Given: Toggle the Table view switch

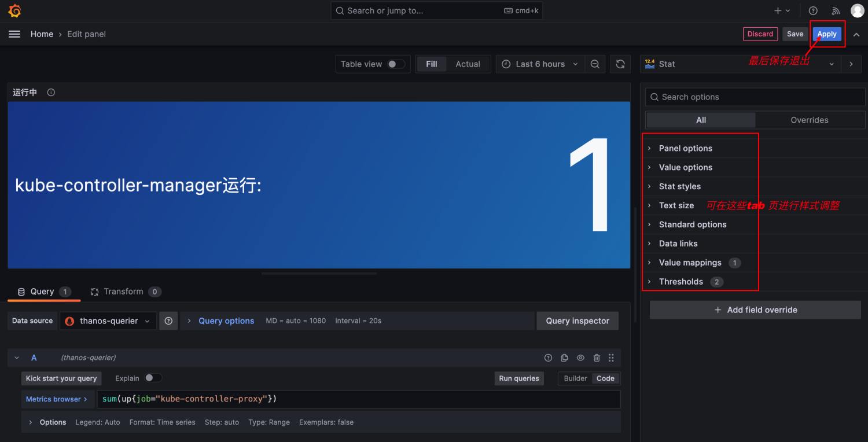Looking at the screenshot, I should (396, 64).
